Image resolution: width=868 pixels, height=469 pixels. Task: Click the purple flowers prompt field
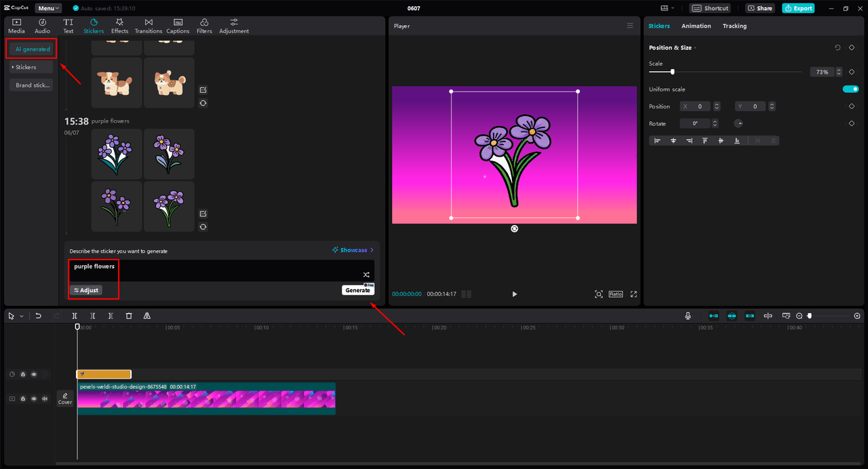[x=221, y=270]
